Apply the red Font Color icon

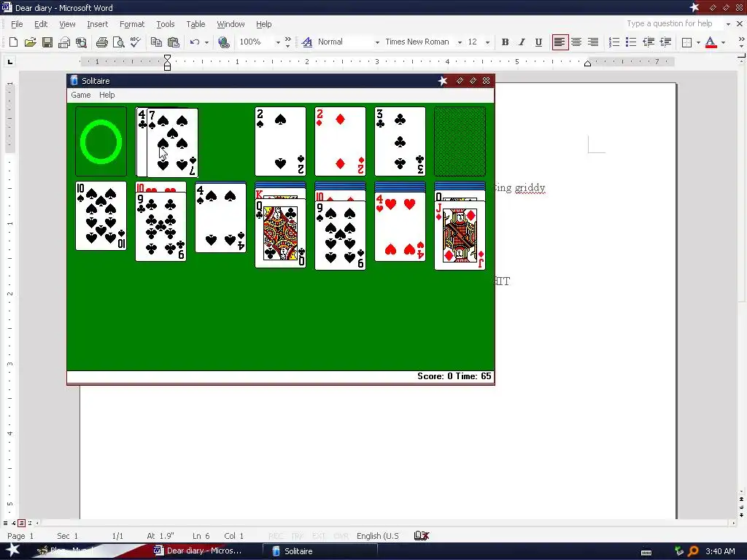pyautogui.click(x=711, y=42)
